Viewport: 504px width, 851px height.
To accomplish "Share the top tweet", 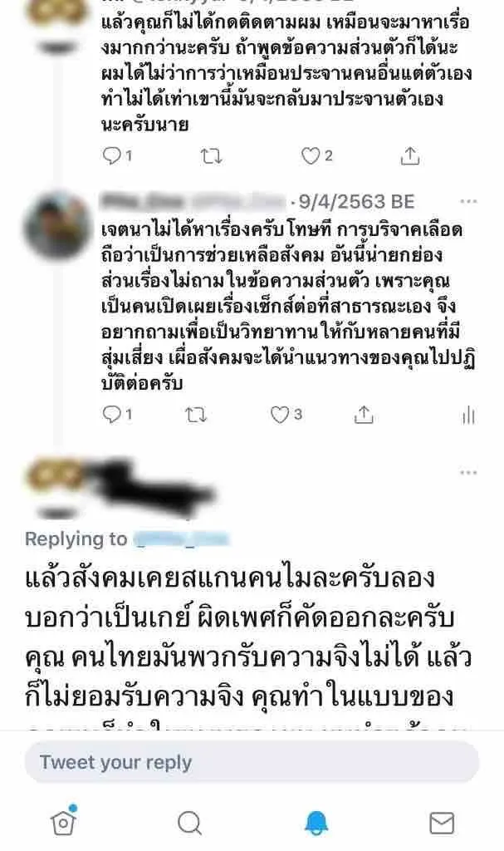I will 410,155.
